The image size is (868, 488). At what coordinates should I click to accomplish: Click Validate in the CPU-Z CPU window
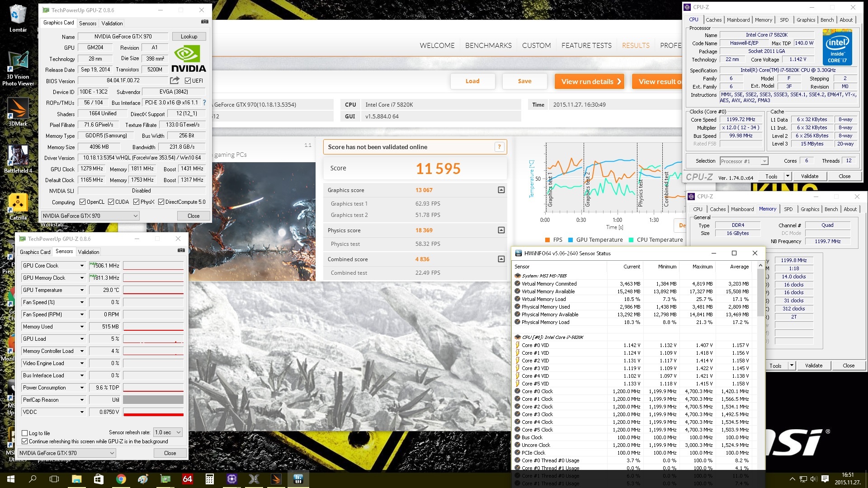pos(810,176)
